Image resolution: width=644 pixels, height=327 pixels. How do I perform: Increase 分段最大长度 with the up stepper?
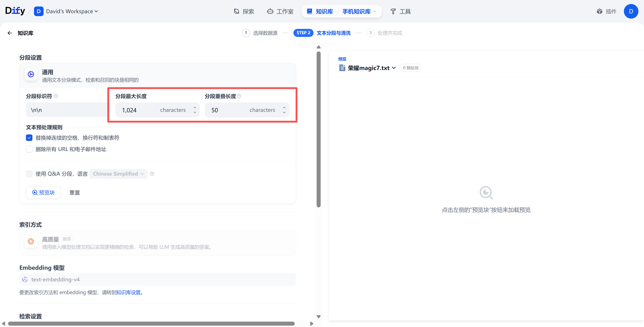(195, 108)
